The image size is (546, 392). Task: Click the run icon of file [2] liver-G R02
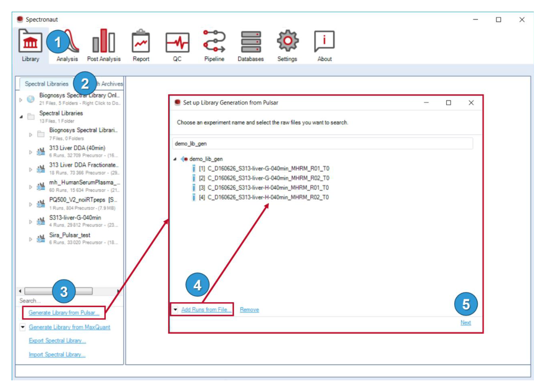coord(193,178)
